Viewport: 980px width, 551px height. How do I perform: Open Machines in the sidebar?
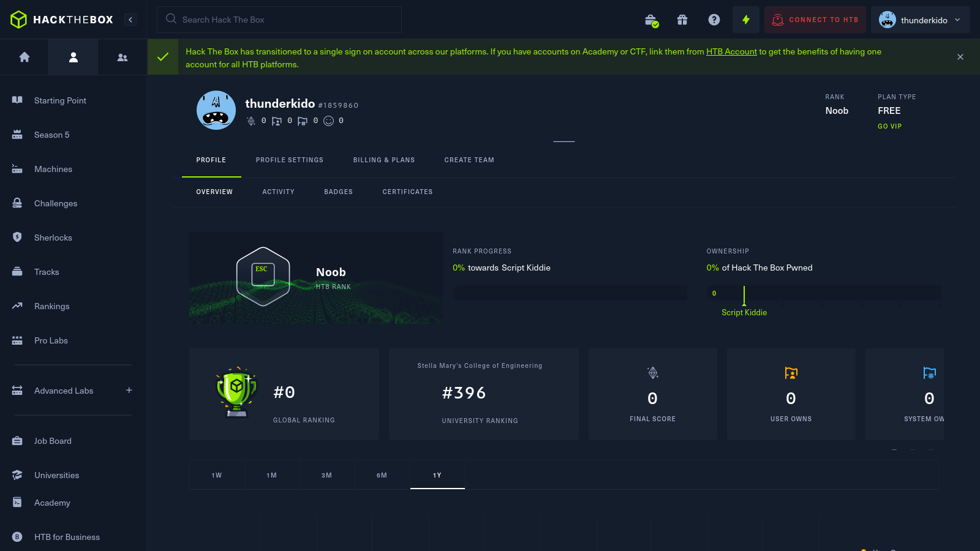pos(53,169)
